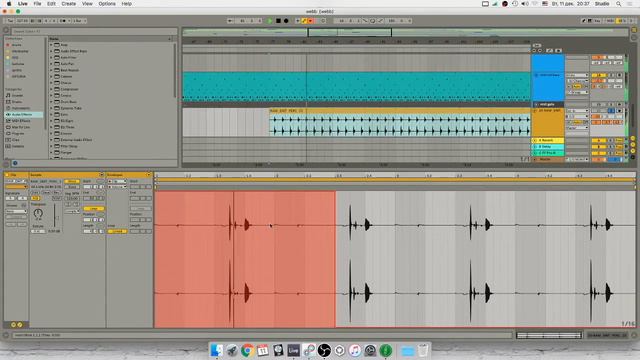The height and width of the screenshot is (360, 640).
Task: Open the Help menu
Action: click(127, 4)
